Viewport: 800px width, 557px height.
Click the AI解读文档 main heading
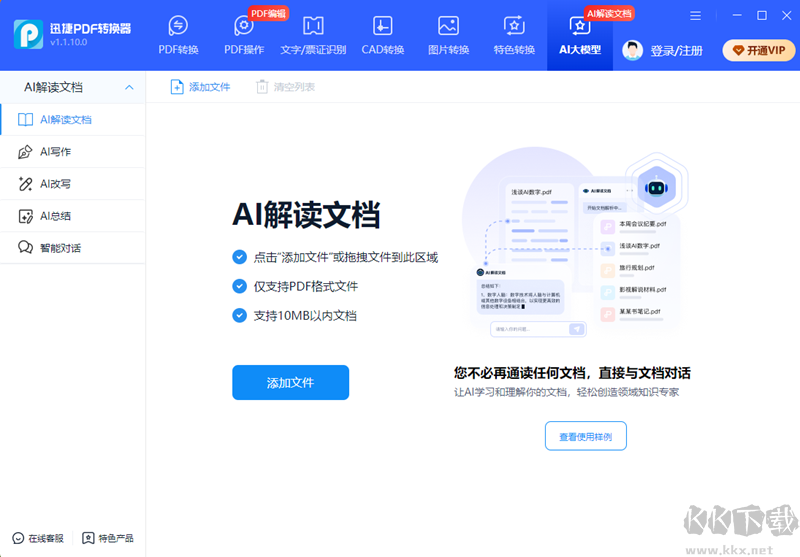[x=306, y=215]
